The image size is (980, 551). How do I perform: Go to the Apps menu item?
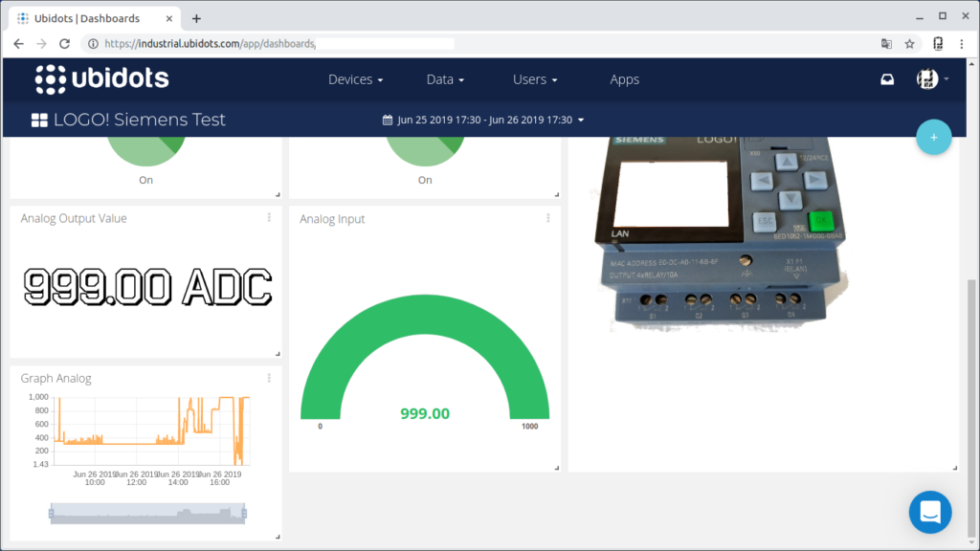624,79
